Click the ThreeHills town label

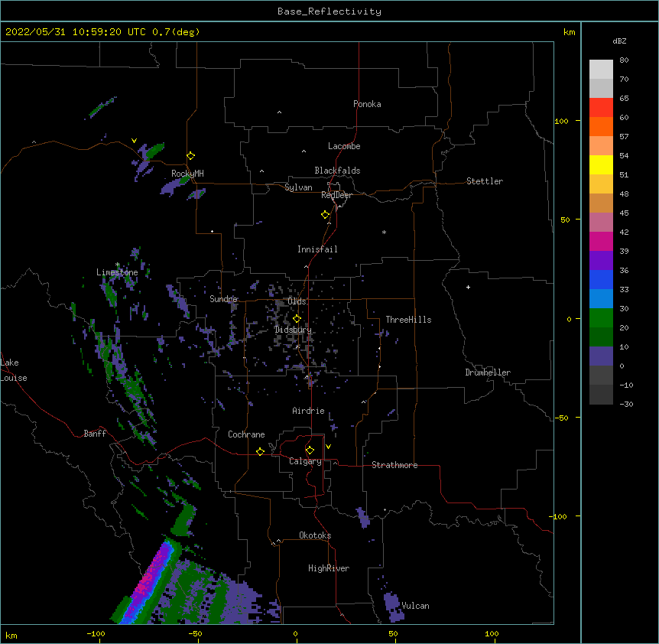(x=408, y=320)
